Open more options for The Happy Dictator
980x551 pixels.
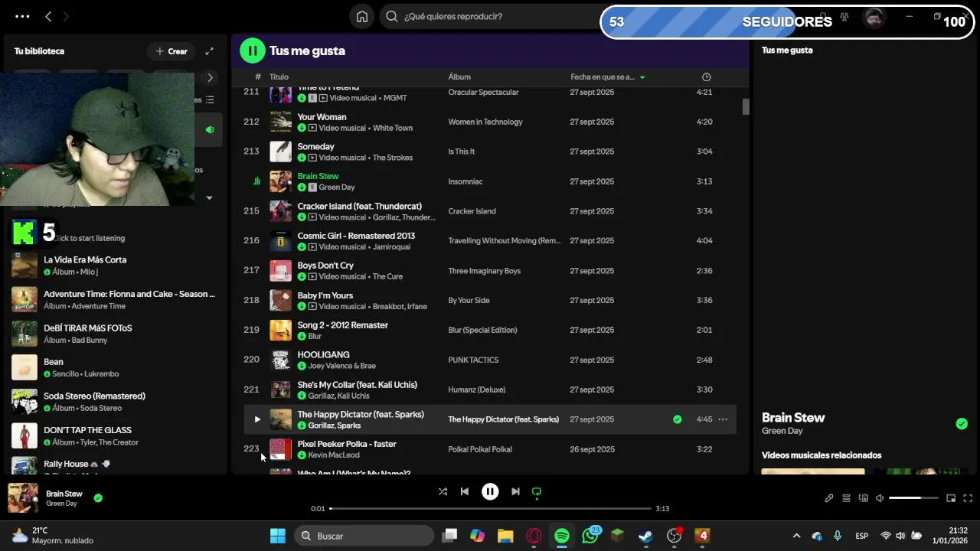point(722,419)
